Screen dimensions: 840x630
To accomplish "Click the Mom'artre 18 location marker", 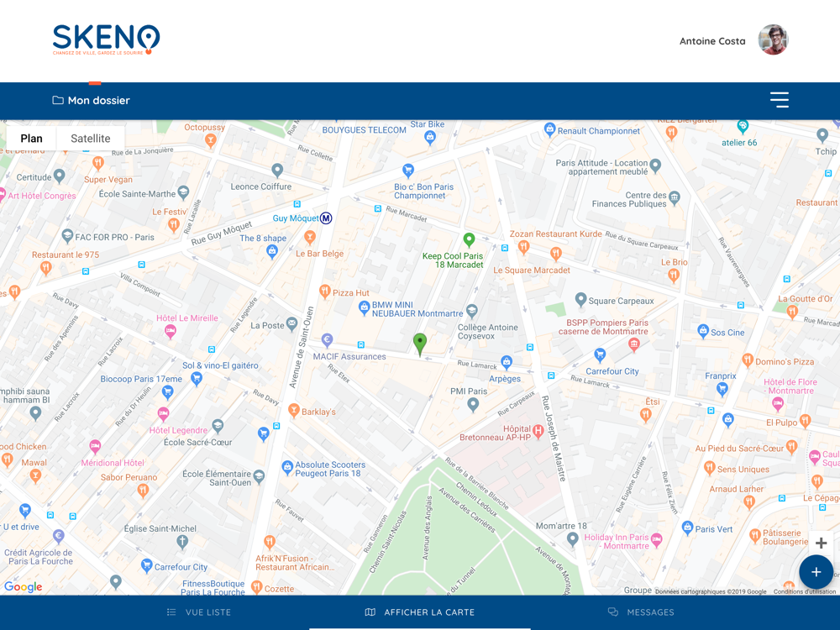I will pos(573,538).
